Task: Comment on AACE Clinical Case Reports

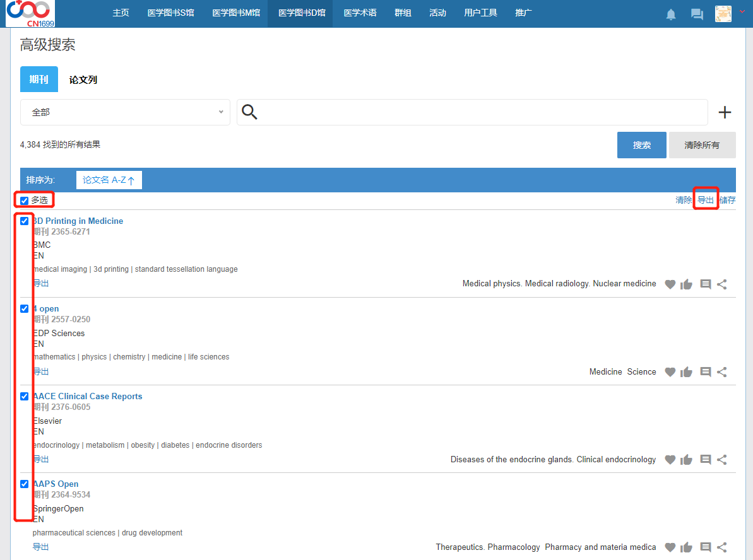Action: click(706, 460)
